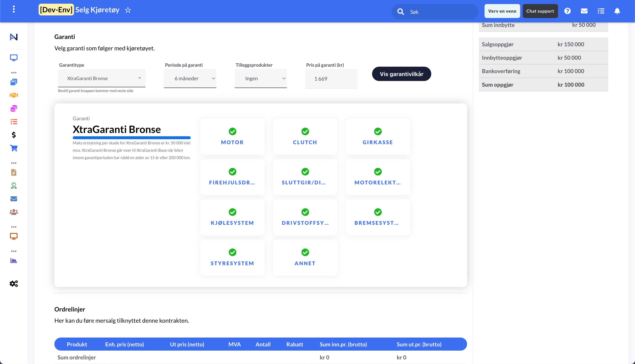This screenshot has width=635, height=364.
Task: Open the shopping cart sidebar icon
Action: [x=14, y=148]
